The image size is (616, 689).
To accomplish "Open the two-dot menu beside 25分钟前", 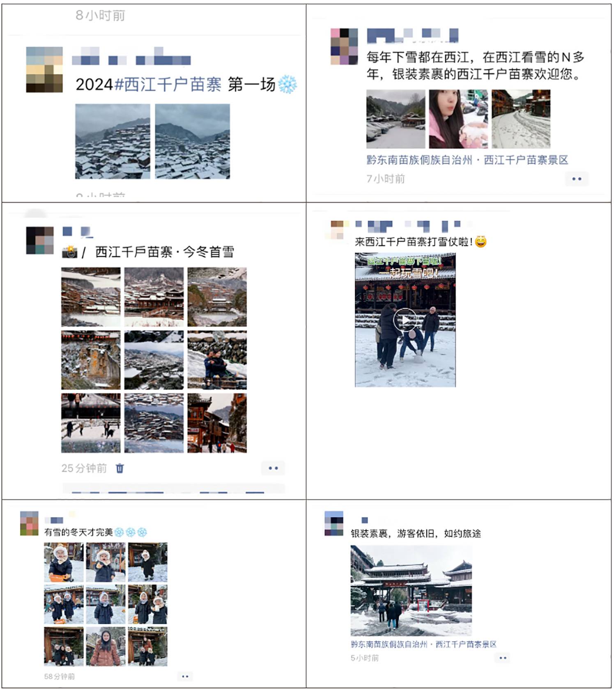I will click(x=273, y=468).
